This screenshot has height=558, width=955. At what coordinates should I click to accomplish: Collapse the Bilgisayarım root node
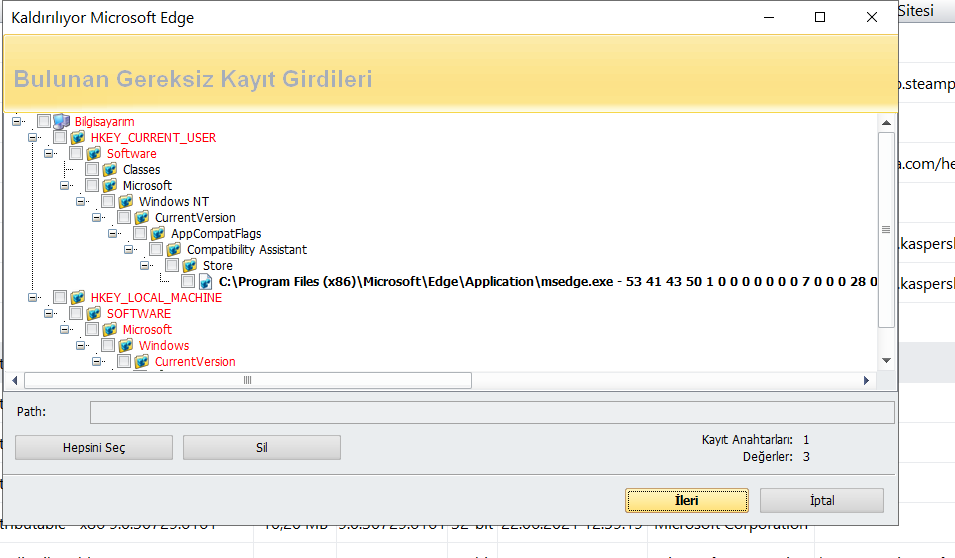(16, 121)
